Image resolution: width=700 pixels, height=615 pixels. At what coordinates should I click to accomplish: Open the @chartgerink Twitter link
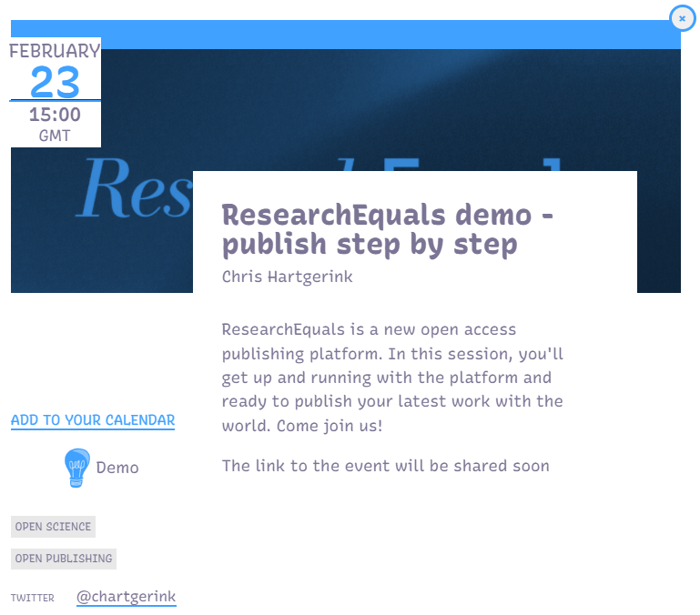pos(127,597)
